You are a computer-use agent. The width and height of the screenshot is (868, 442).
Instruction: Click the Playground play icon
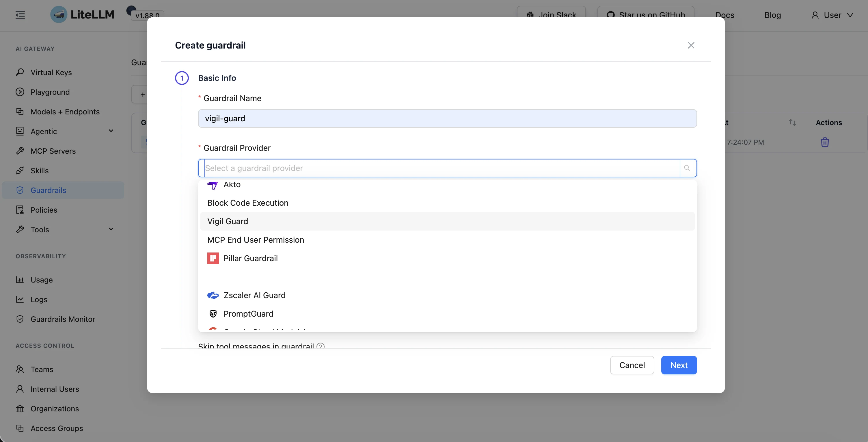coord(20,92)
